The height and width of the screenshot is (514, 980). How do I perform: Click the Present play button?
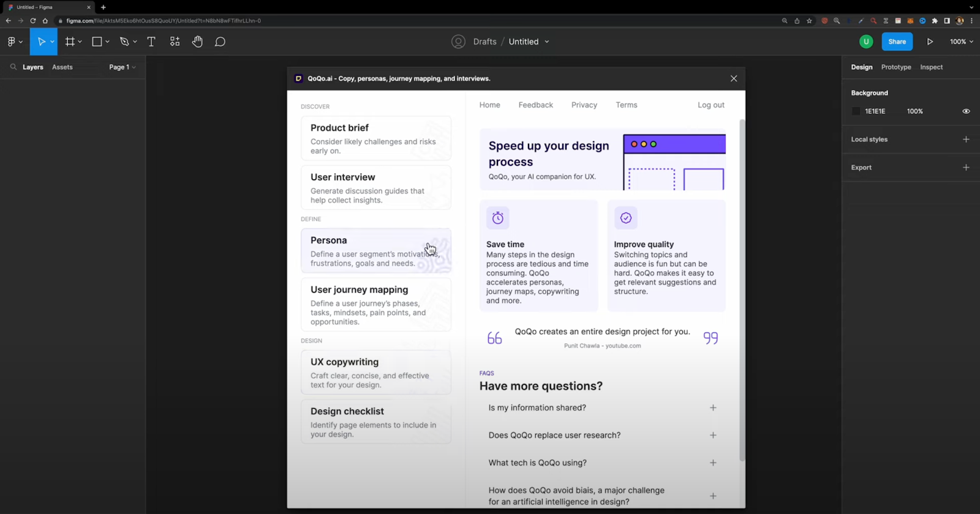(x=930, y=42)
